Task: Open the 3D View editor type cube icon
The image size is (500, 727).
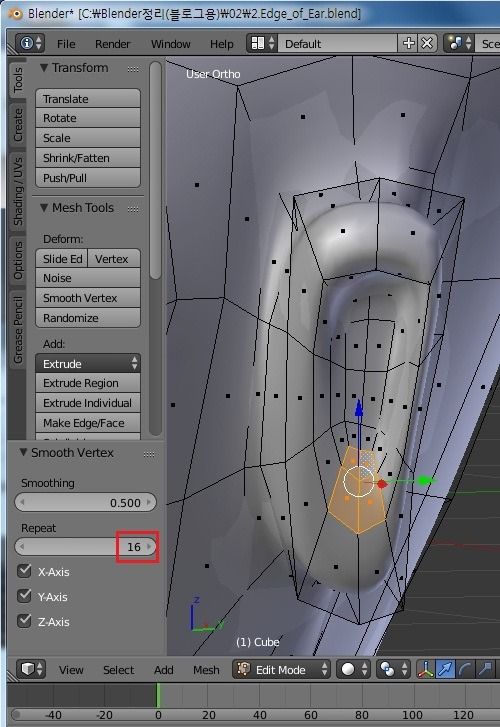Action: click(x=31, y=669)
